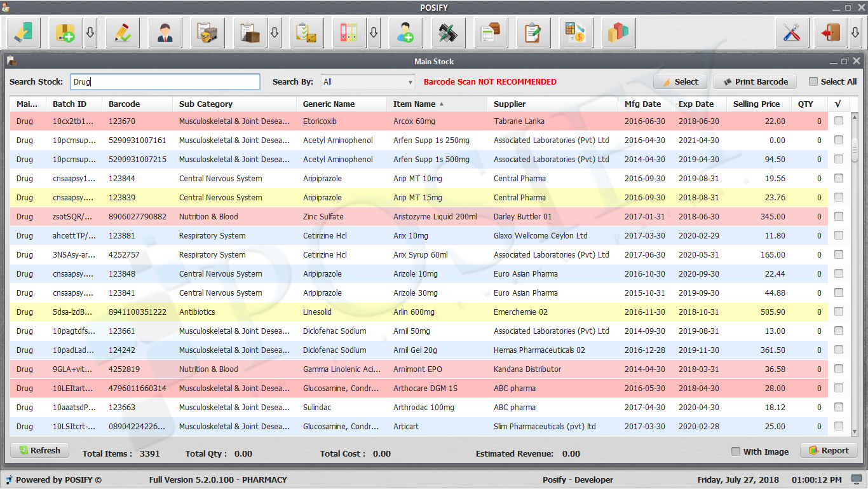The width and height of the screenshot is (868, 489).
Task: Click the Powered by POSIFY status icon
Action: click(9, 480)
